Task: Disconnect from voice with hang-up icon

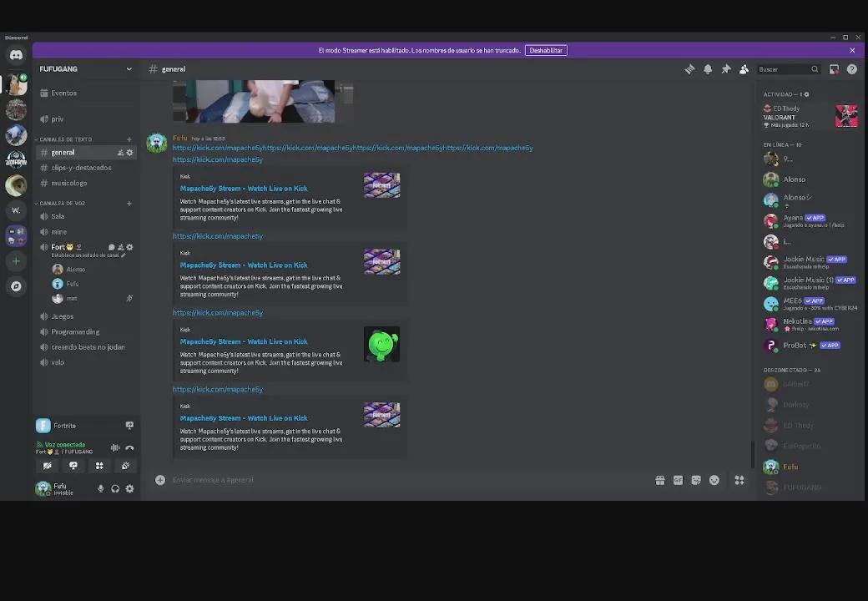Action: [129, 448]
